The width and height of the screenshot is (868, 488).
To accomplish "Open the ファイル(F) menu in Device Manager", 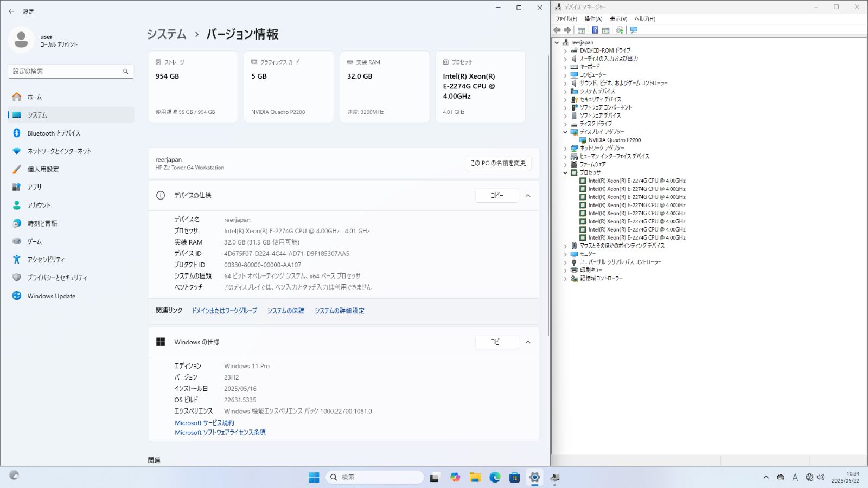I will coord(566,19).
